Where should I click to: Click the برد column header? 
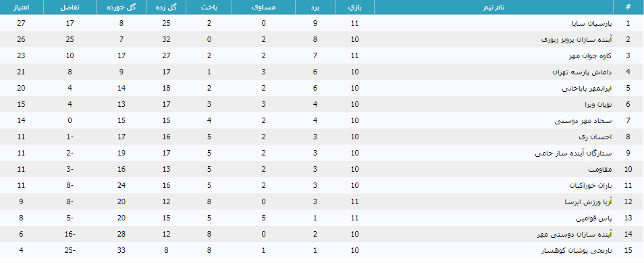[x=315, y=7]
